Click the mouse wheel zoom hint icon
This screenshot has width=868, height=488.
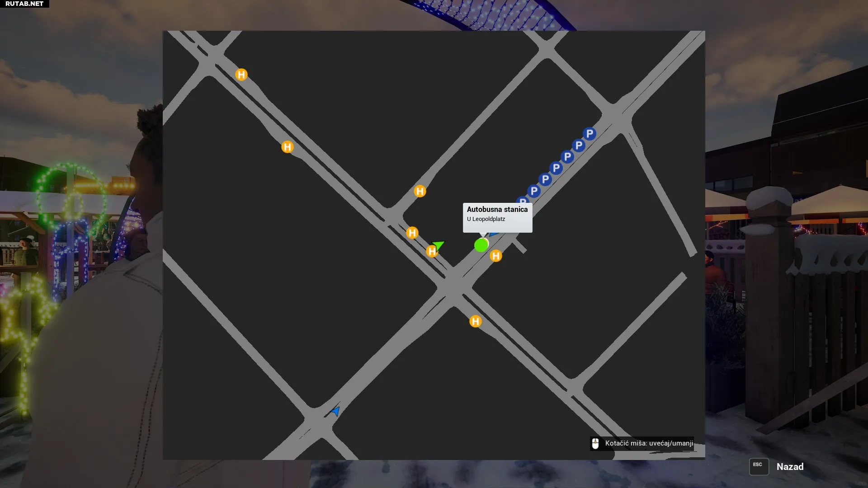pyautogui.click(x=595, y=444)
